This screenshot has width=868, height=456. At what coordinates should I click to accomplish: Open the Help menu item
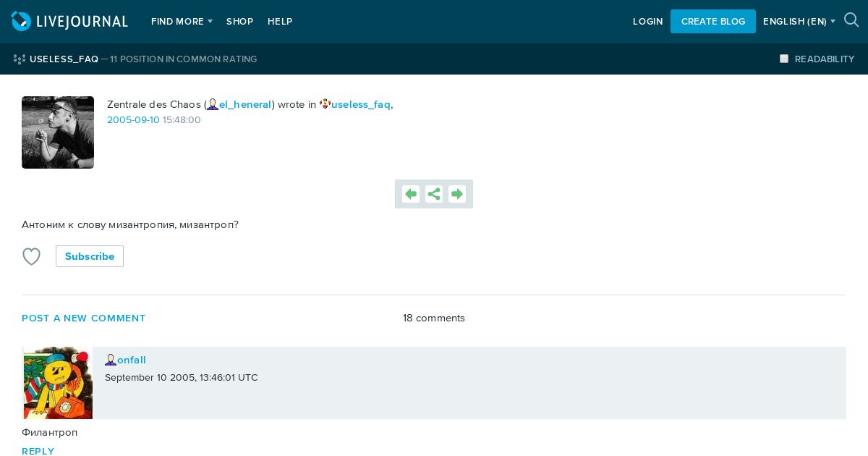pyautogui.click(x=280, y=22)
